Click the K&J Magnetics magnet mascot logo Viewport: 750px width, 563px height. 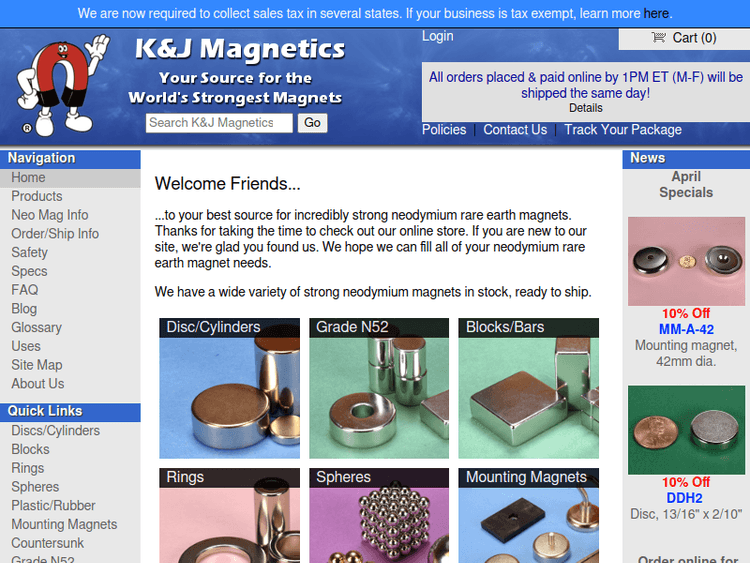pos(63,85)
